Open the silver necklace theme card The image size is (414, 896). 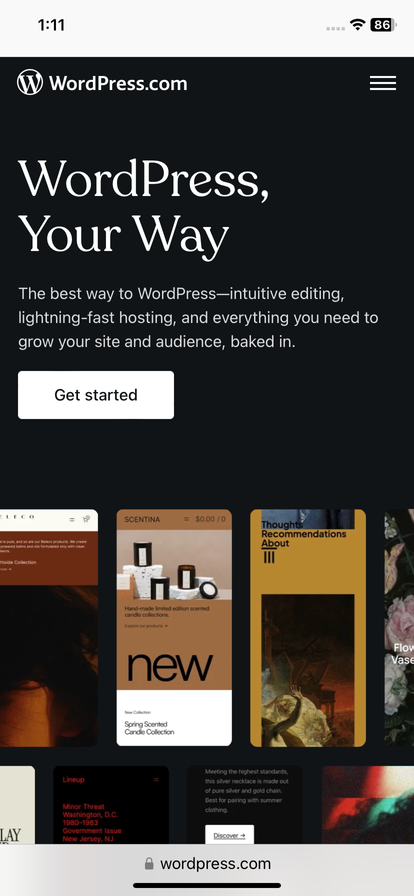click(x=245, y=805)
